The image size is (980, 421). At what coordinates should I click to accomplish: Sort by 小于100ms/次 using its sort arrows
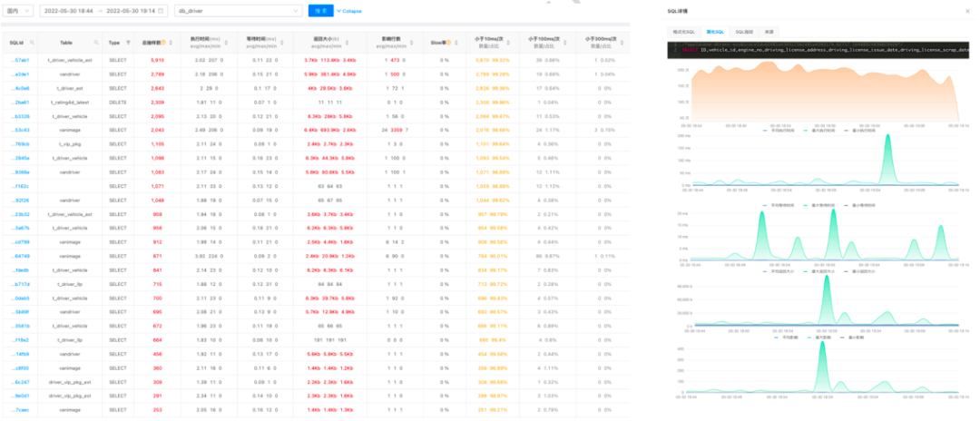coord(563,43)
